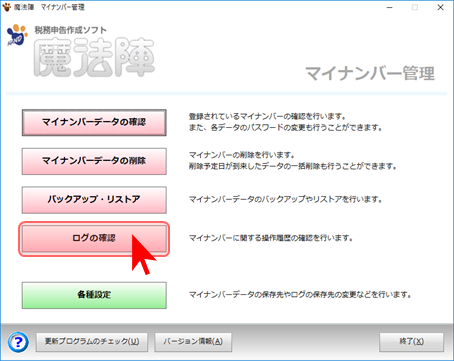Open バージョン情報(A) button
Image resolution: width=454 pixels, height=361 pixels.
tap(193, 342)
